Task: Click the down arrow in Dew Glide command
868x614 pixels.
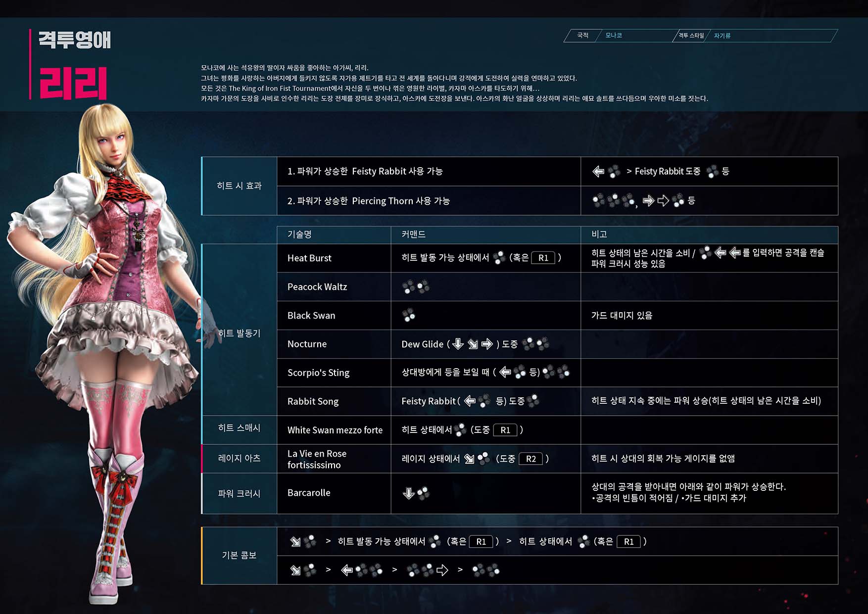Action: [458, 344]
